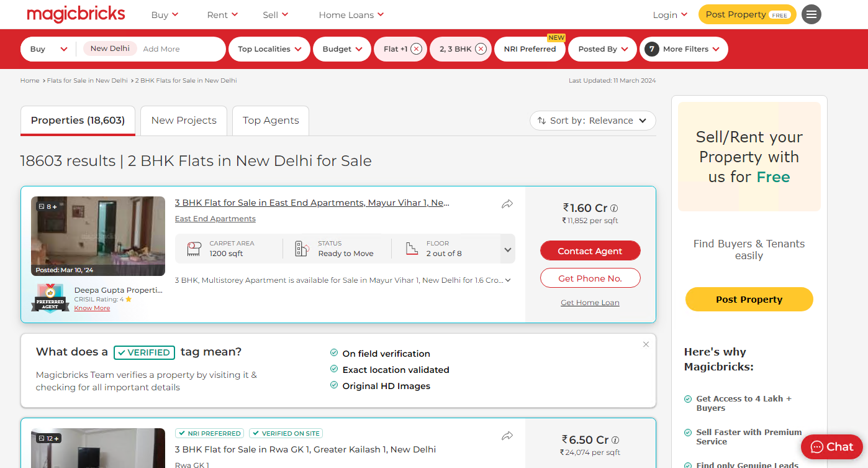Screen dimensions: 868x468
Task: Switch to the Top Agents tab
Action: click(x=271, y=121)
